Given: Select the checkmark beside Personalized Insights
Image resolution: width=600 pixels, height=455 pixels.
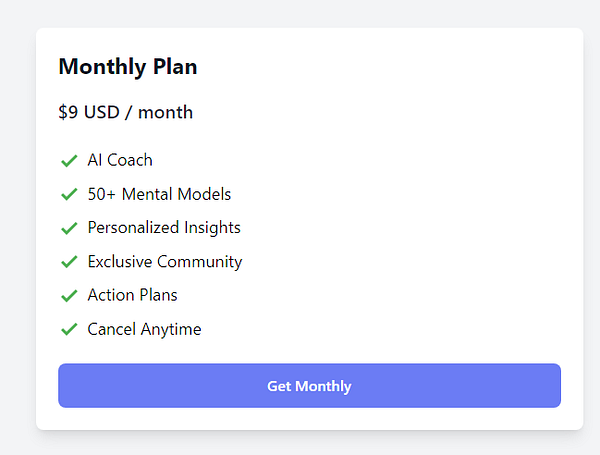Looking at the screenshot, I should [69, 228].
